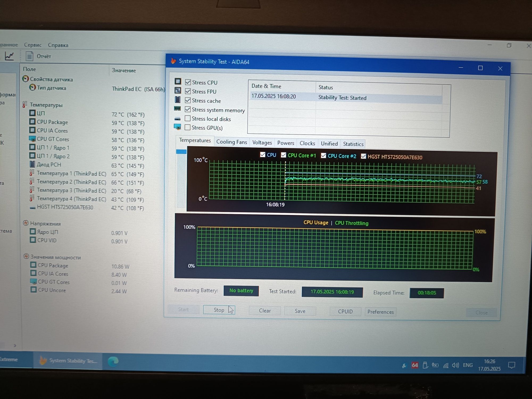Screen dimensions: 532x399
Task: Enable Stress local disks checkbox
Action: tap(188, 118)
